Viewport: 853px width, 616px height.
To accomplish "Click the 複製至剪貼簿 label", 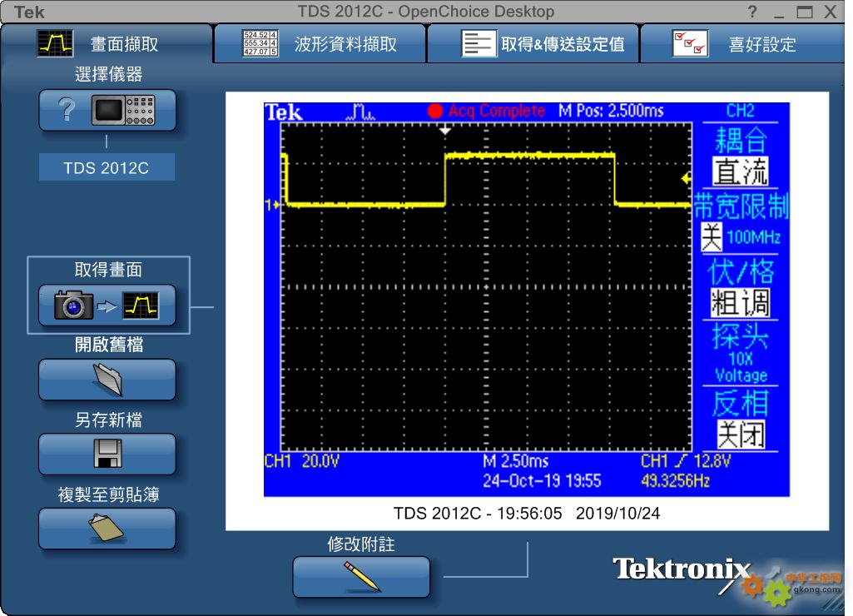I will click(x=108, y=494).
